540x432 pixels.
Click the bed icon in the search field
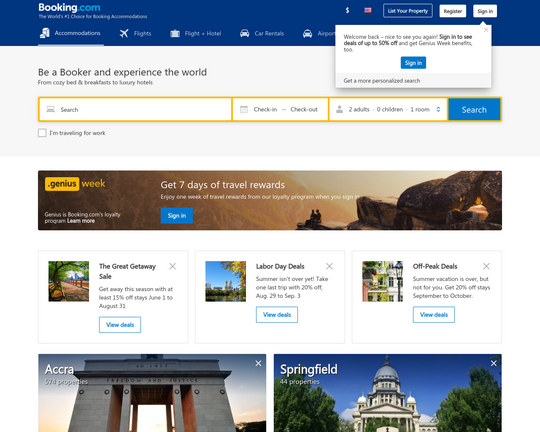[x=51, y=110]
